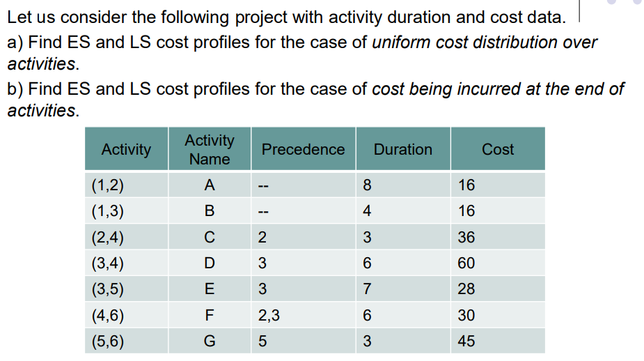The width and height of the screenshot is (644, 361).
Task: Select activity name A in the table
Action: pyautogui.click(x=209, y=185)
